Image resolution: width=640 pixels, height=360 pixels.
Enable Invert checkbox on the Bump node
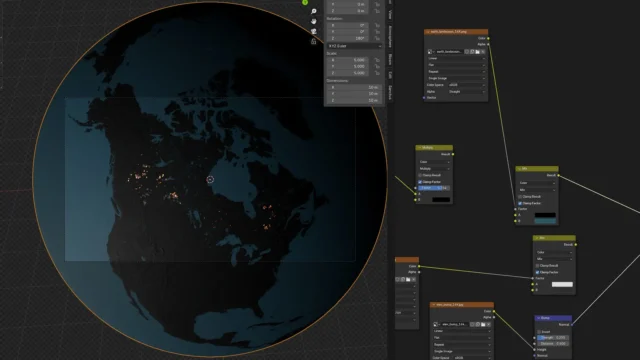539,332
